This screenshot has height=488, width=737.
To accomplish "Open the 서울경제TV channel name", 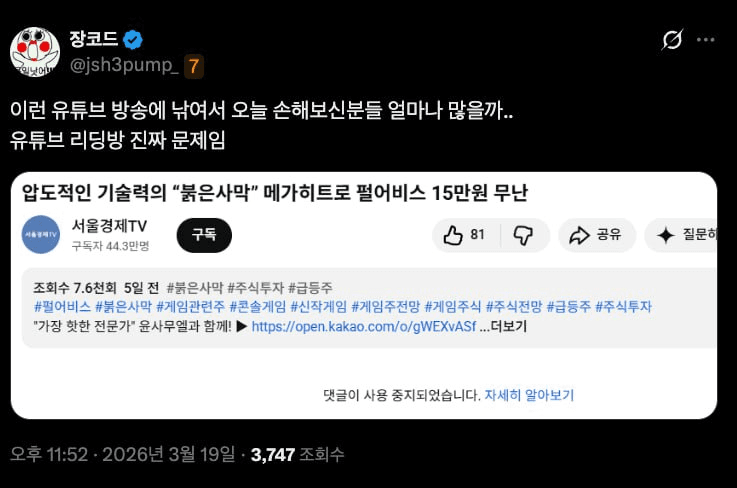I will (x=109, y=226).
